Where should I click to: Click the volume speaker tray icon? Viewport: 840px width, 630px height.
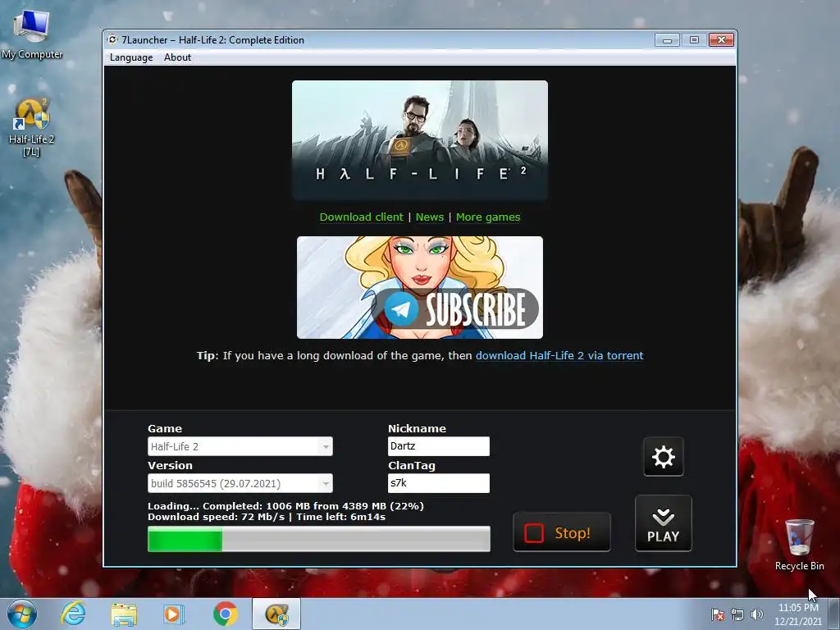click(757, 615)
